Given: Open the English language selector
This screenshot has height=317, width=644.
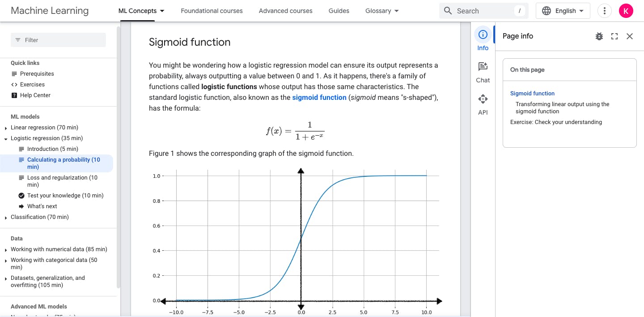Looking at the screenshot, I should pyautogui.click(x=563, y=10).
